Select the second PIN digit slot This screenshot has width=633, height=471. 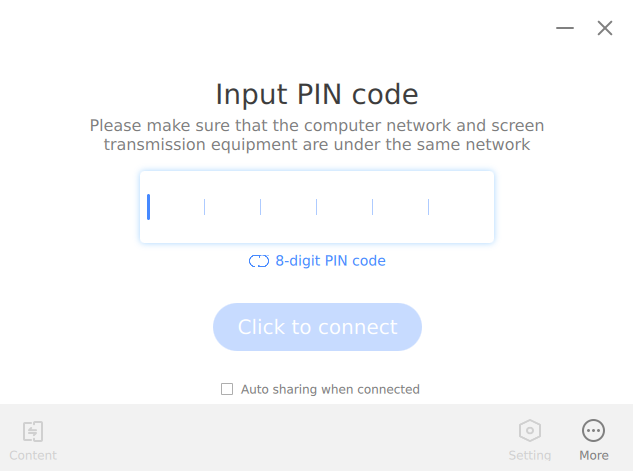coord(232,207)
